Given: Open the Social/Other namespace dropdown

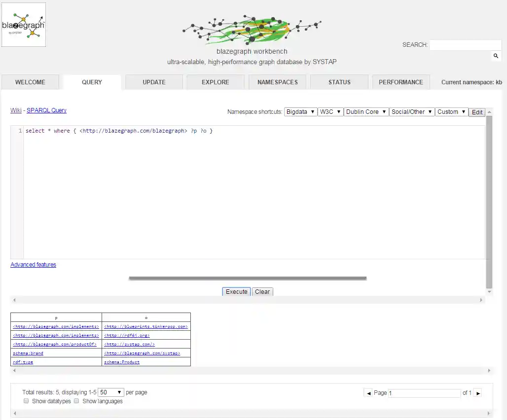Looking at the screenshot, I should coord(412,112).
